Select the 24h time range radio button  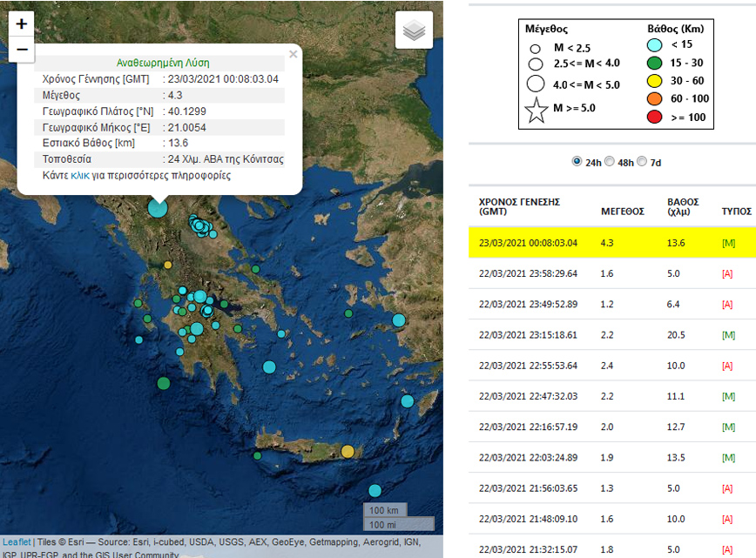pos(577,162)
